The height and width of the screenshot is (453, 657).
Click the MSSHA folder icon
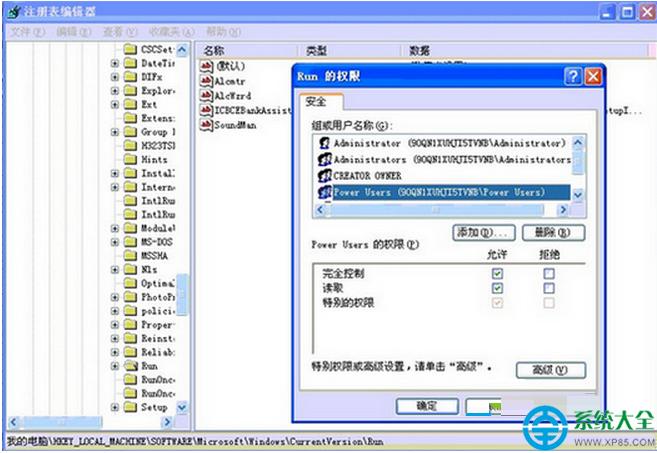(131, 256)
